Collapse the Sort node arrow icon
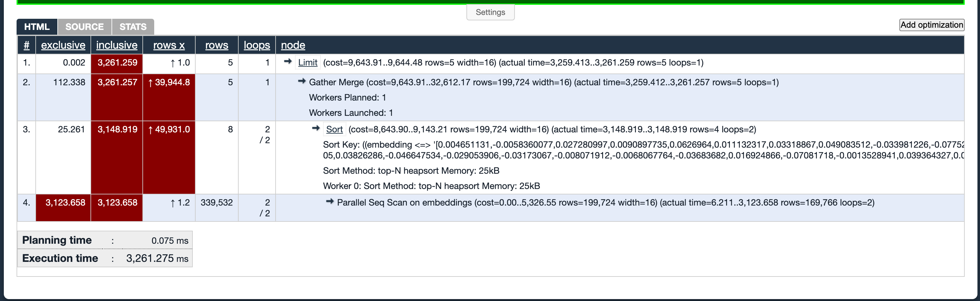The width and height of the screenshot is (980, 301). click(316, 128)
